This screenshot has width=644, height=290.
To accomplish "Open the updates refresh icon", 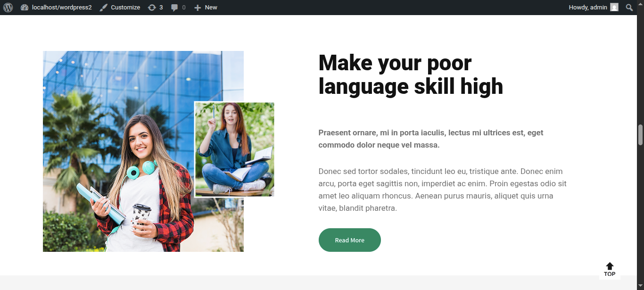I will click(x=152, y=8).
